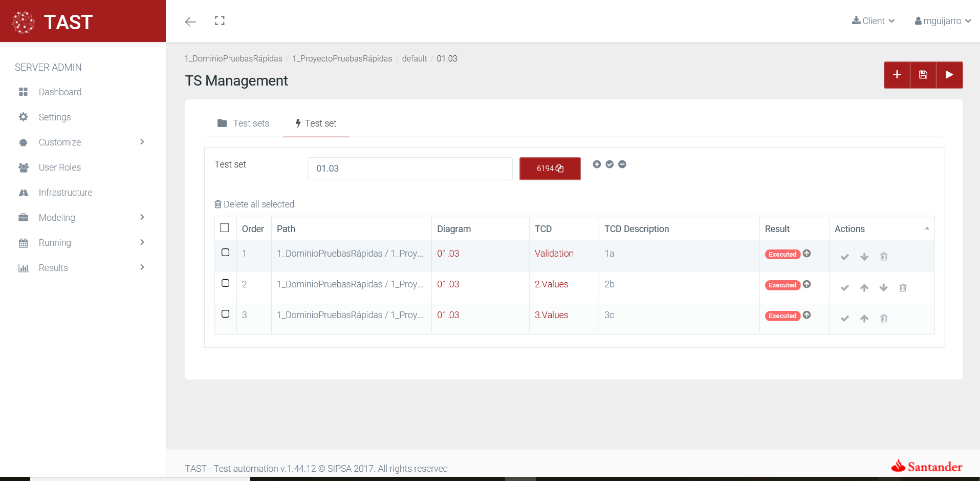Tick the checkbox for row 2
The image size is (980, 481).
point(225,283)
